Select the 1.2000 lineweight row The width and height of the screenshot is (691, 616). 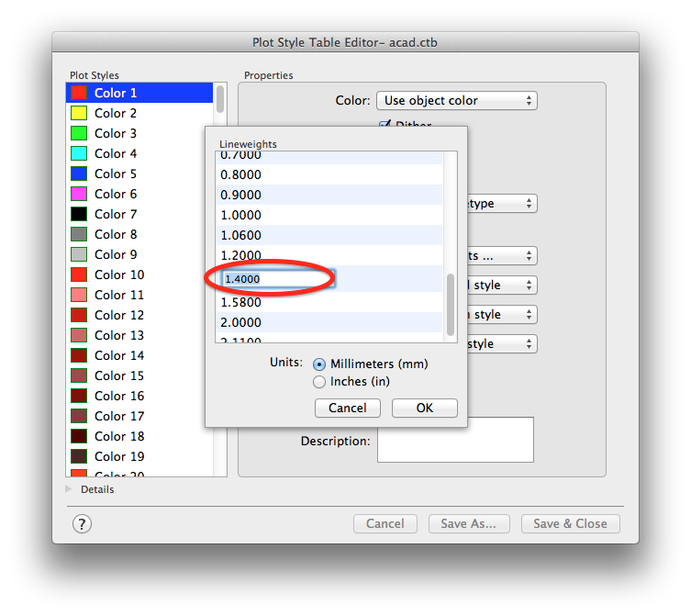click(329, 255)
